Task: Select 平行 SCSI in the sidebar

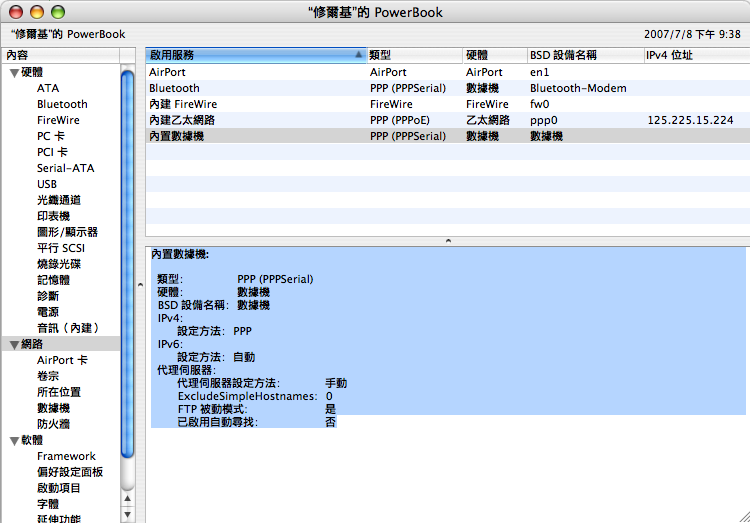Action: pyautogui.click(x=61, y=248)
